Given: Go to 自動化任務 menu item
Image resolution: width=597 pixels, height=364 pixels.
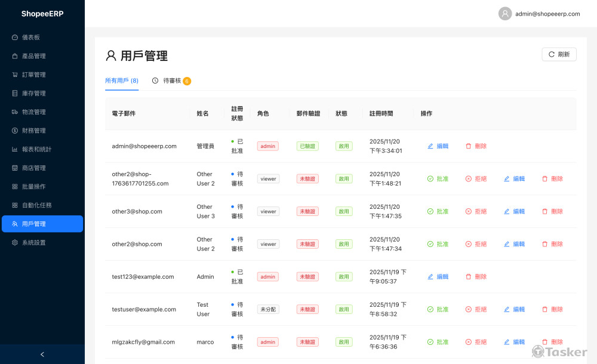Looking at the screenshot, I should (x=36, y=205).
